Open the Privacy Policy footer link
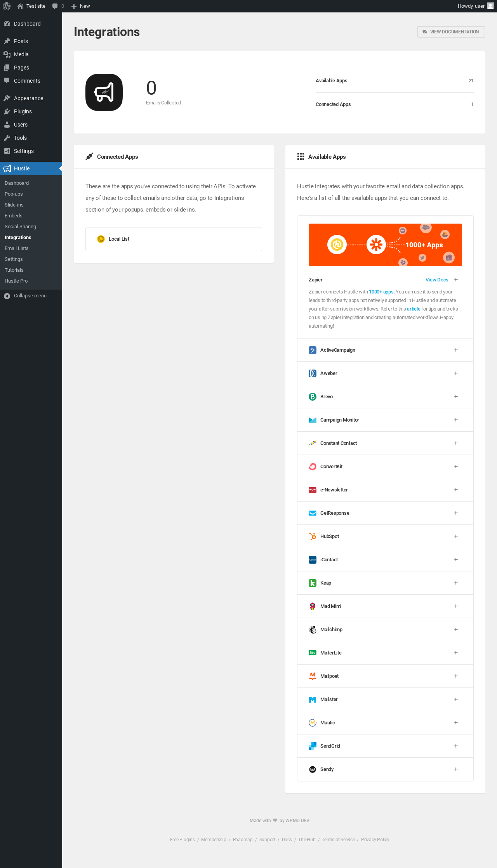 pos(375,840)
